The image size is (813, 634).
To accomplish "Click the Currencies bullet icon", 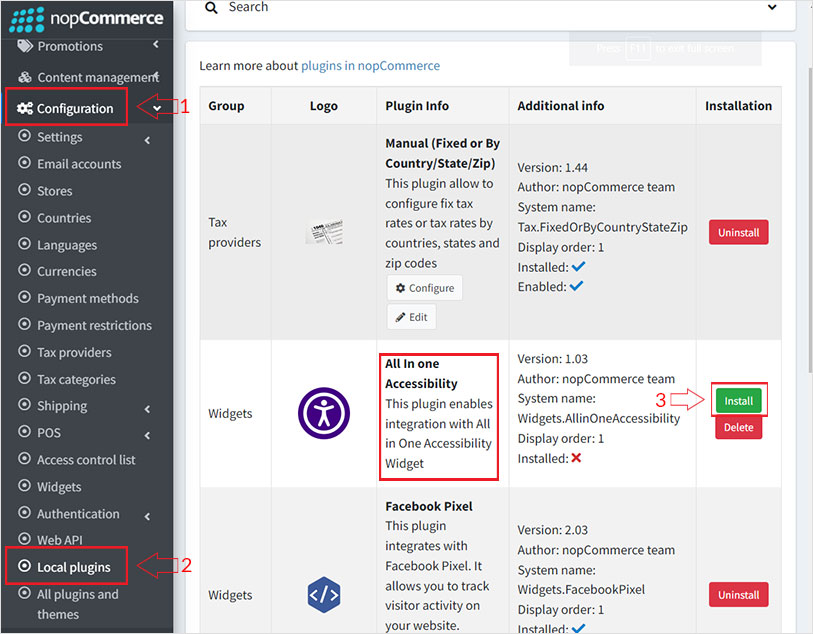I will pos(24,270).
